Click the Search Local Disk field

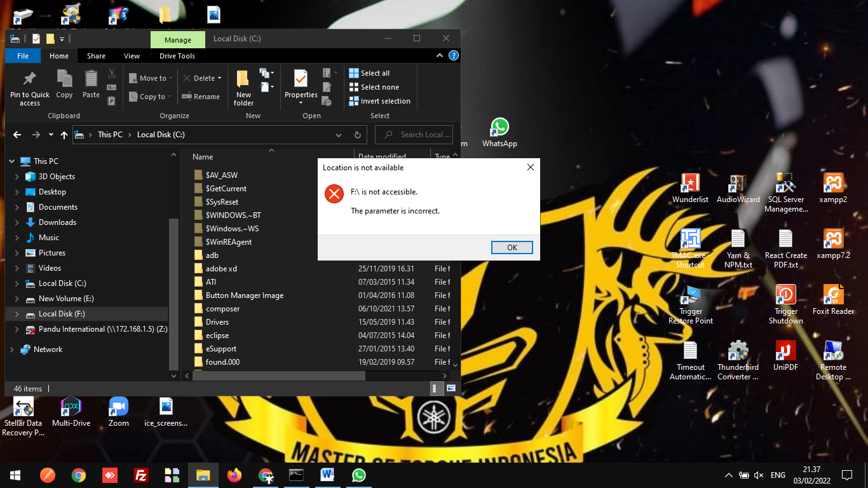pyautogui.click(x=414, y=135)
